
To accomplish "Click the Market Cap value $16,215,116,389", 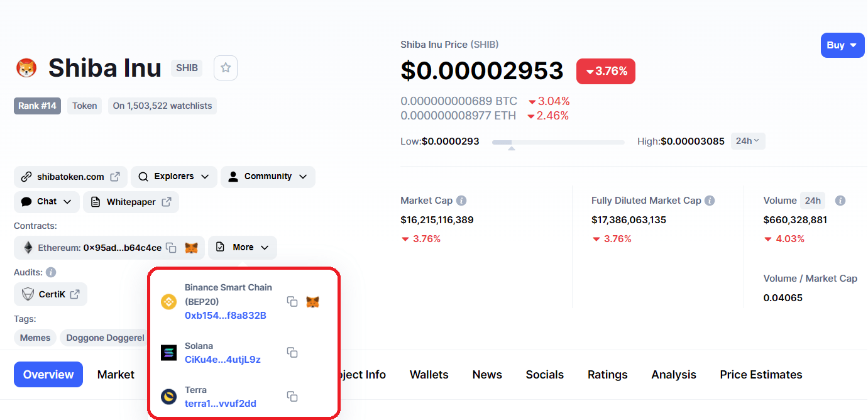I will pos(437,220).
